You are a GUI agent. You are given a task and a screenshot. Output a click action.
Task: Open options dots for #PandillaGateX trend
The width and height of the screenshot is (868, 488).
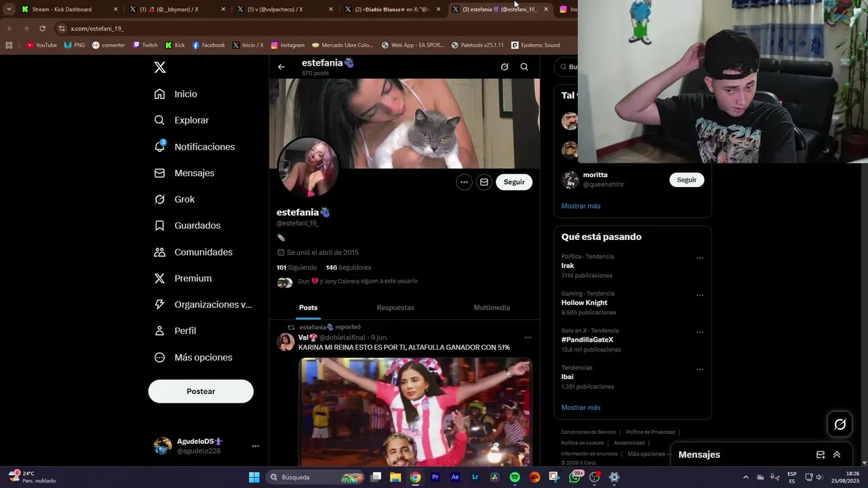700,332
